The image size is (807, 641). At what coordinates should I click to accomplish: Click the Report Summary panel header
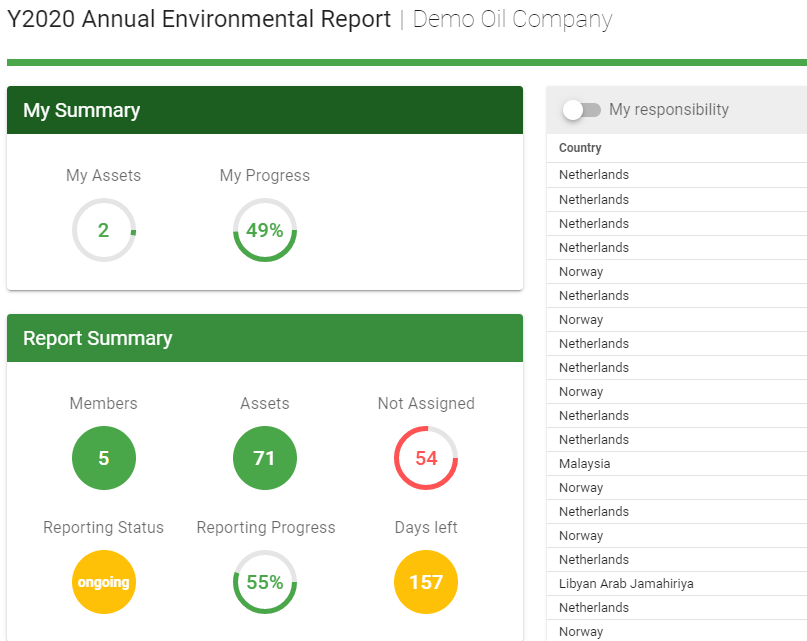[264, 338]
